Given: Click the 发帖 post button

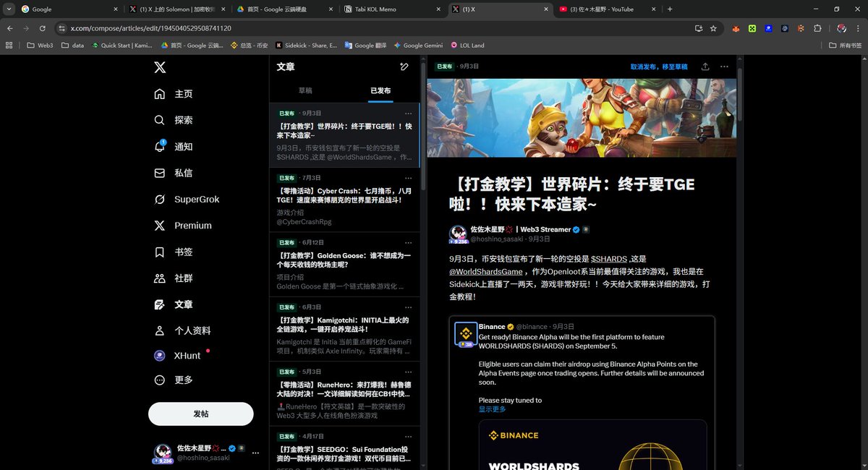Looking at the screenshot, I should [201, 414].
